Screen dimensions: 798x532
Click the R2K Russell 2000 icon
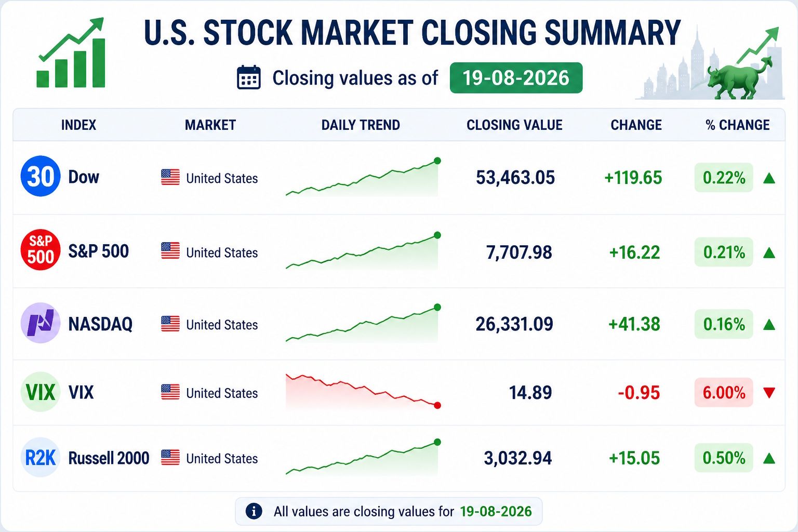[x=41, y=458]
